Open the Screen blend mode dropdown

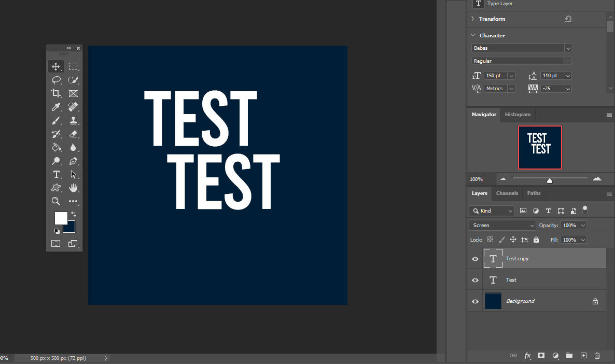502,226
